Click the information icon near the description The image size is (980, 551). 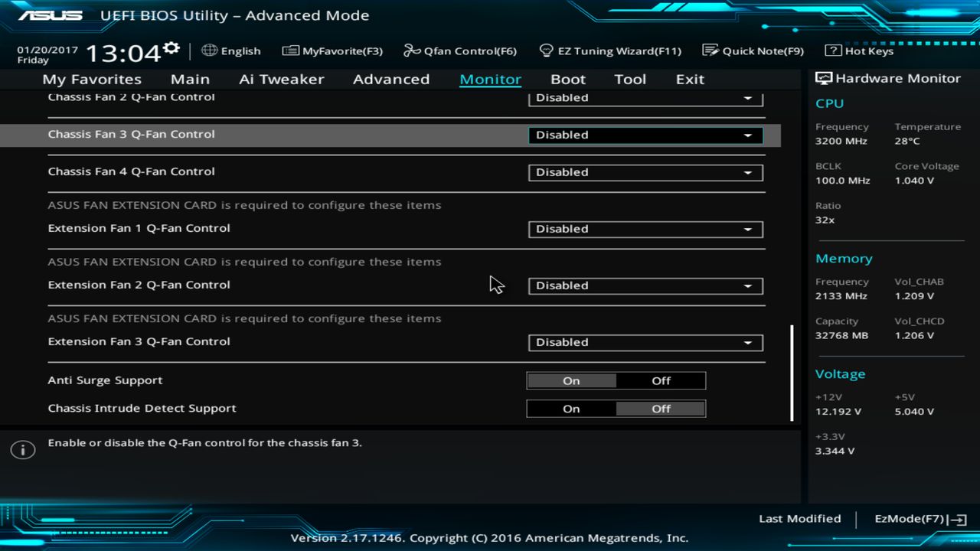point(22,449)
